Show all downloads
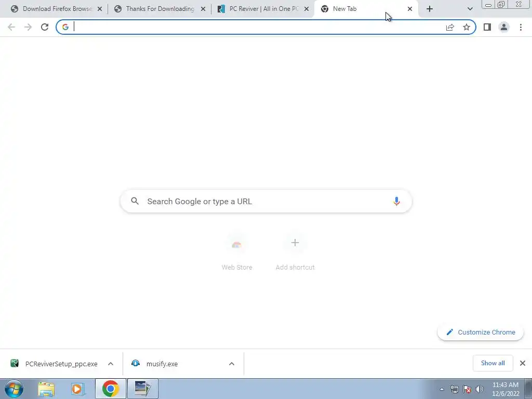Screen dimensions: 532x399 [x=493, y=363]
